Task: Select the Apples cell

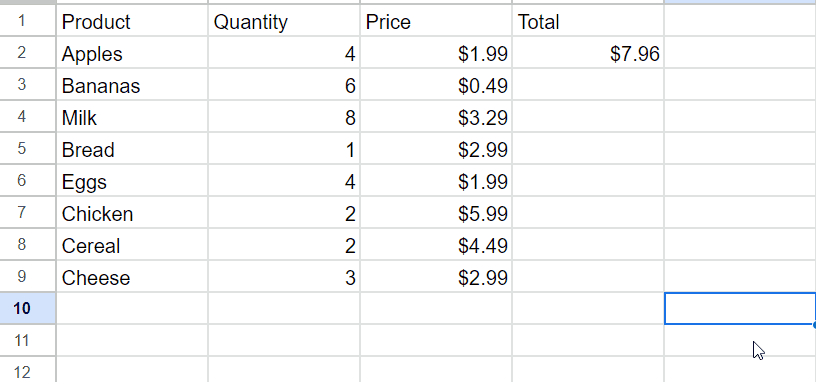Action: point(132,53)
